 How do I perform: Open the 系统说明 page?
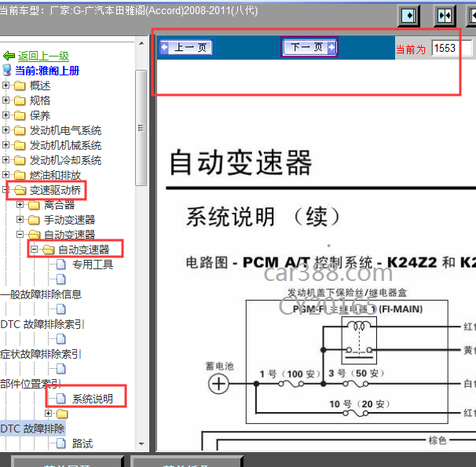[x=93, y=399]
